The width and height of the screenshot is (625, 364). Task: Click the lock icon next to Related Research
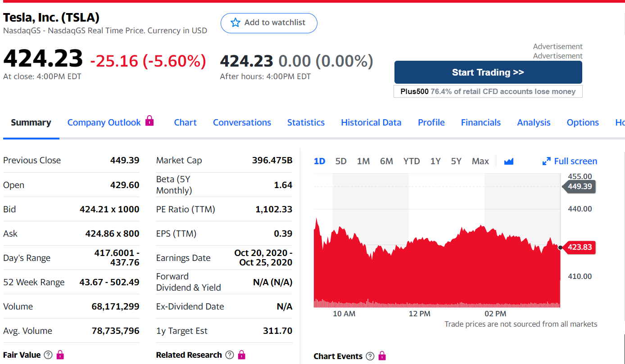click(x=241, y=355)
